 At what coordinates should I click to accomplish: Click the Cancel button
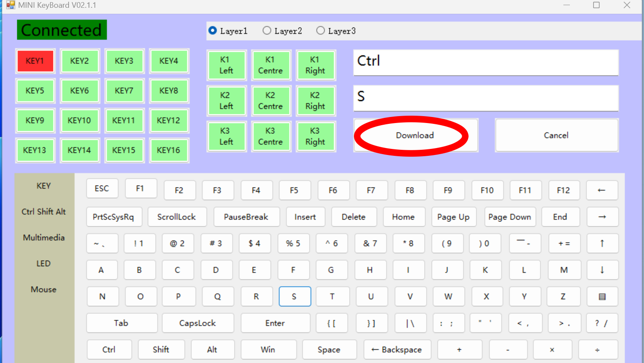(x=556, y=136)
